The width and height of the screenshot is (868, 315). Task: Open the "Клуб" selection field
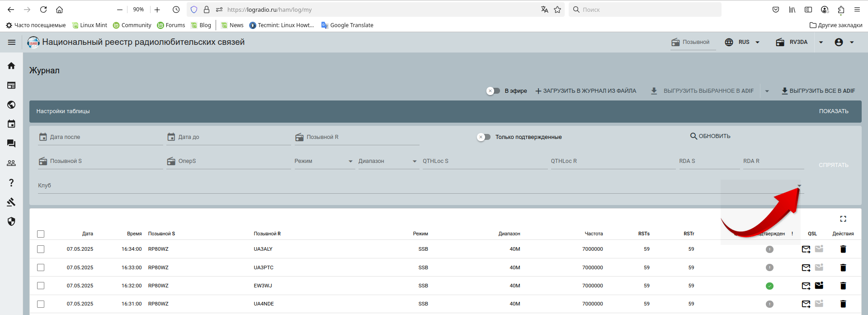(x=421, y=186)
